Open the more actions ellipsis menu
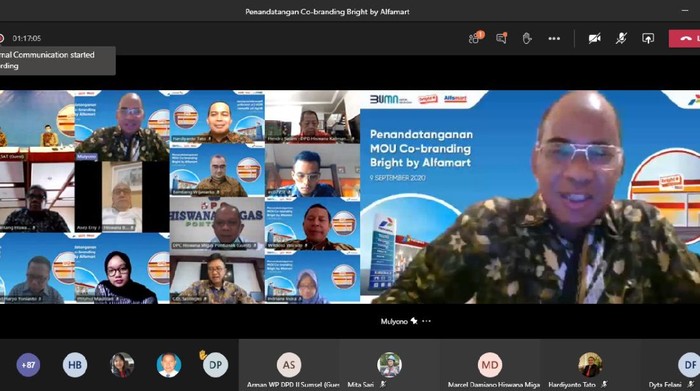Image resolution: width=700 pixels, height=391 pixels. (554, 39)
